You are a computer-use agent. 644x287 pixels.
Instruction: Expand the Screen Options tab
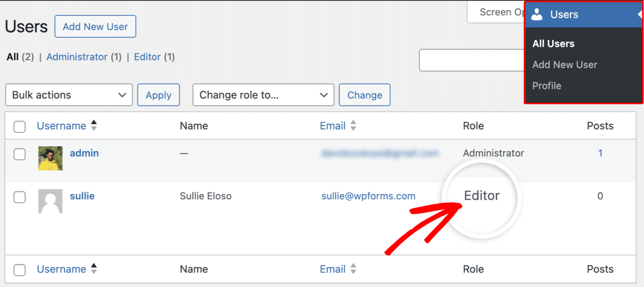tap(496, 12)
